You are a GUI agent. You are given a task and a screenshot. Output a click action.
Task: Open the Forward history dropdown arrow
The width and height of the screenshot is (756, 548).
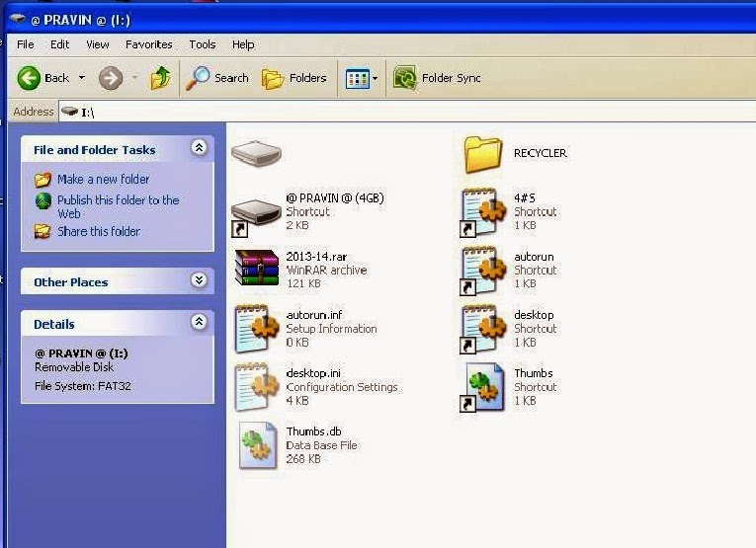tap(135, 78)
